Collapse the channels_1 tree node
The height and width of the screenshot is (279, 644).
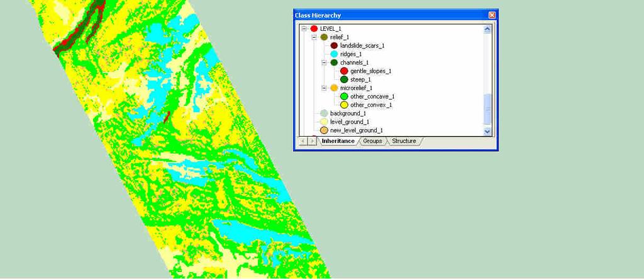pyautogui.click(x=325, y=62)
